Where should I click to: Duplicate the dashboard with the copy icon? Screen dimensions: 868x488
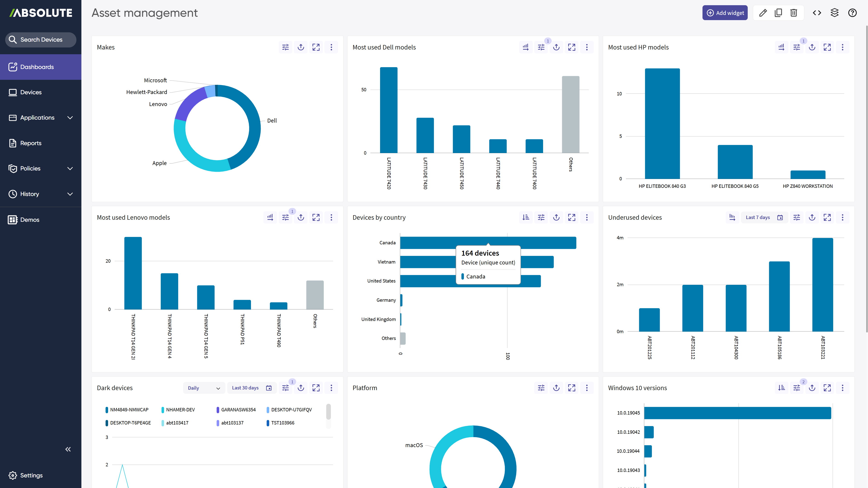point(778,13)
